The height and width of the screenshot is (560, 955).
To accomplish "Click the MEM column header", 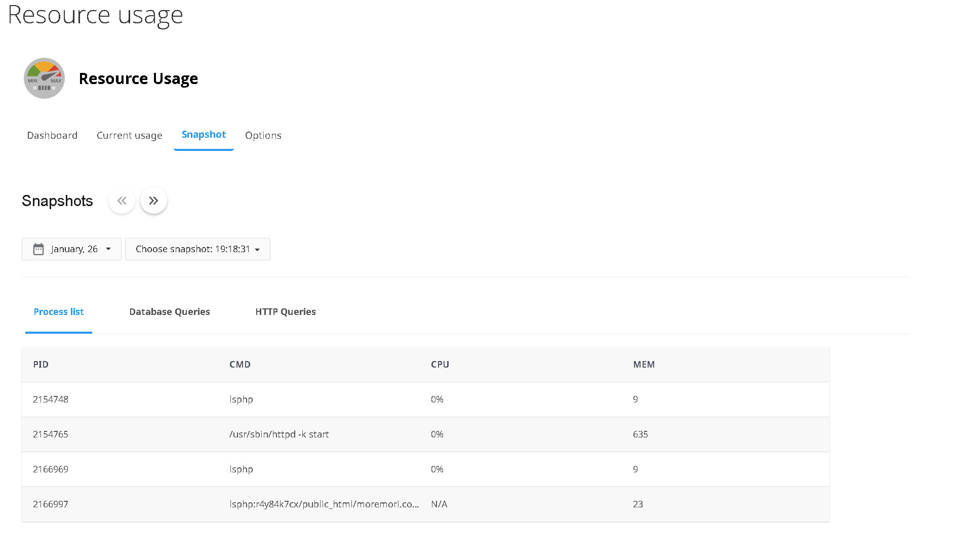I will [x=644, y=365].
